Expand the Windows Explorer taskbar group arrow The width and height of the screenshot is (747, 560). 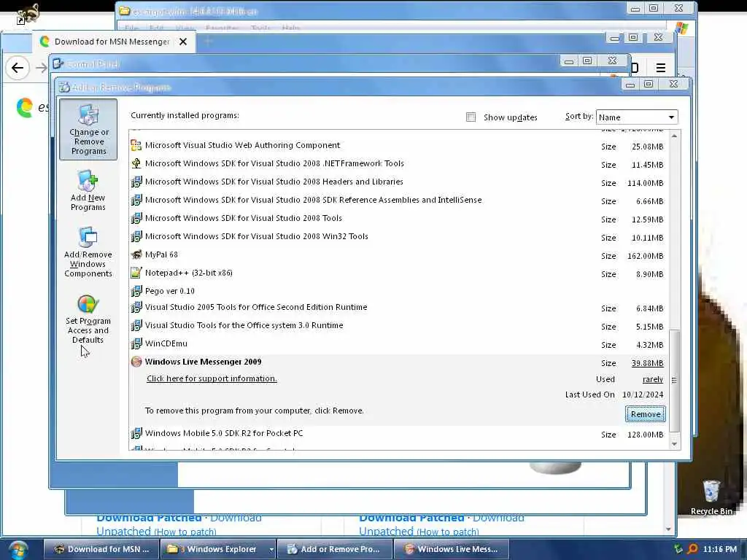pos(271,550)
